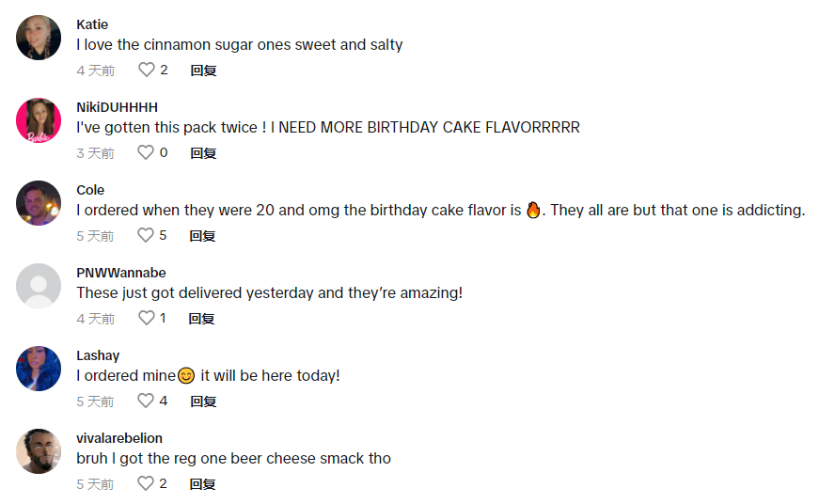Screen dimensions: 835x504
Task: Reply to PNWWannabe's comment
Action: click(x=203, y=318)
